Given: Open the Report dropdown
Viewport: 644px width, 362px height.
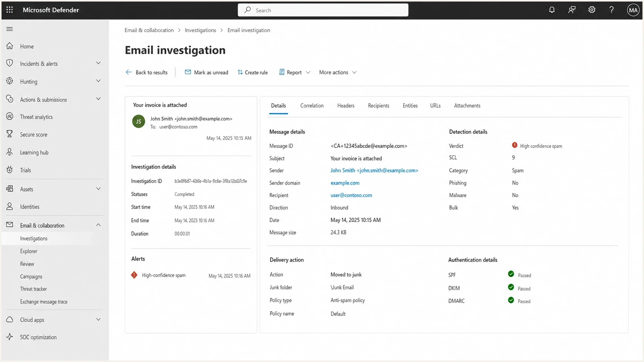Looking at the screenshot, I should pyautogui.click(x=295, y=72).
